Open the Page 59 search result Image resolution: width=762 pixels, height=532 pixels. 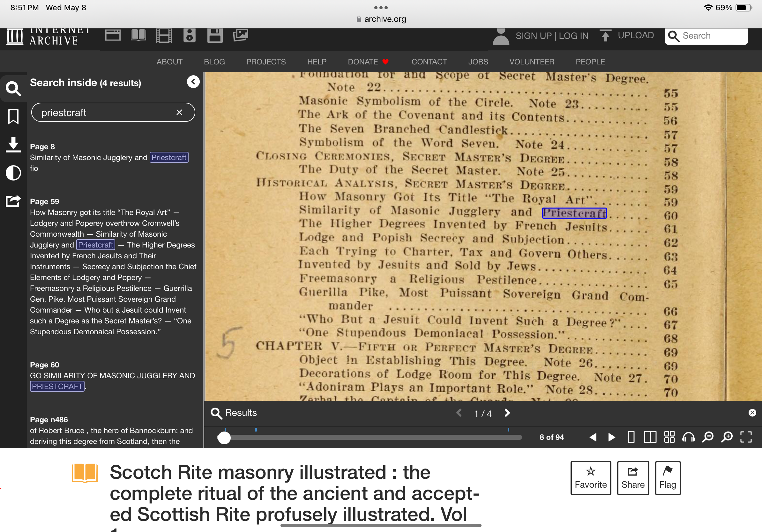click(113, 266)
